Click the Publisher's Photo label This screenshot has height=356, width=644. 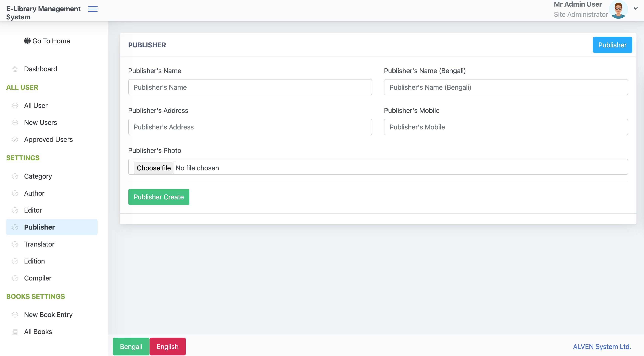(x=154, y=150)
